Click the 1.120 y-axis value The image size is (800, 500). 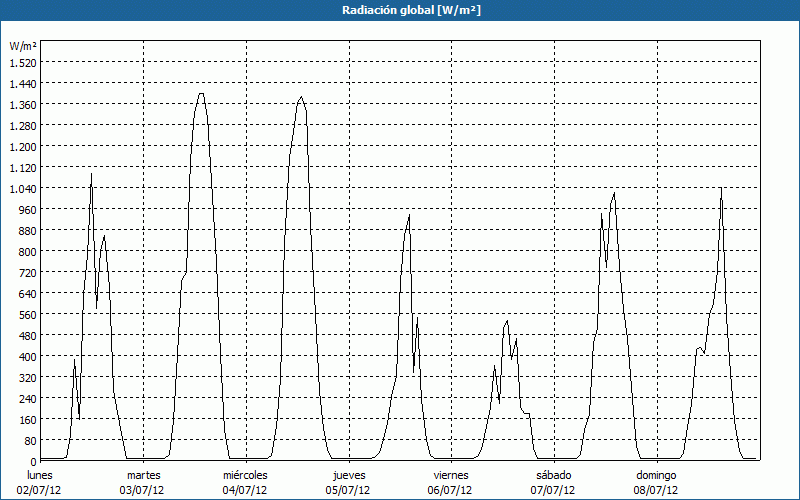pyautogui.click(x=23, y=167)
